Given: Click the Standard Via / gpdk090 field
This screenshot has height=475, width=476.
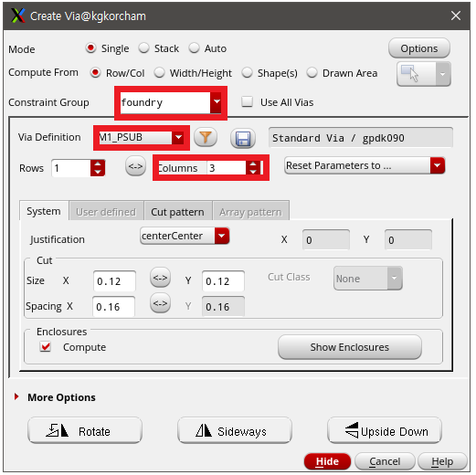Looking at the screenshot, I should pyautogui.click(x=361, y=138).
